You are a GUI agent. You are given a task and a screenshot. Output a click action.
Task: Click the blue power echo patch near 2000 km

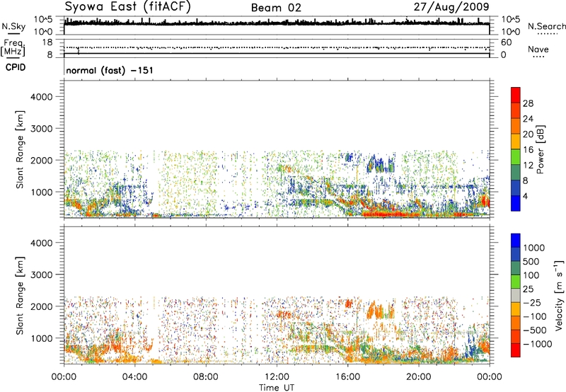(x=381, y=164)
